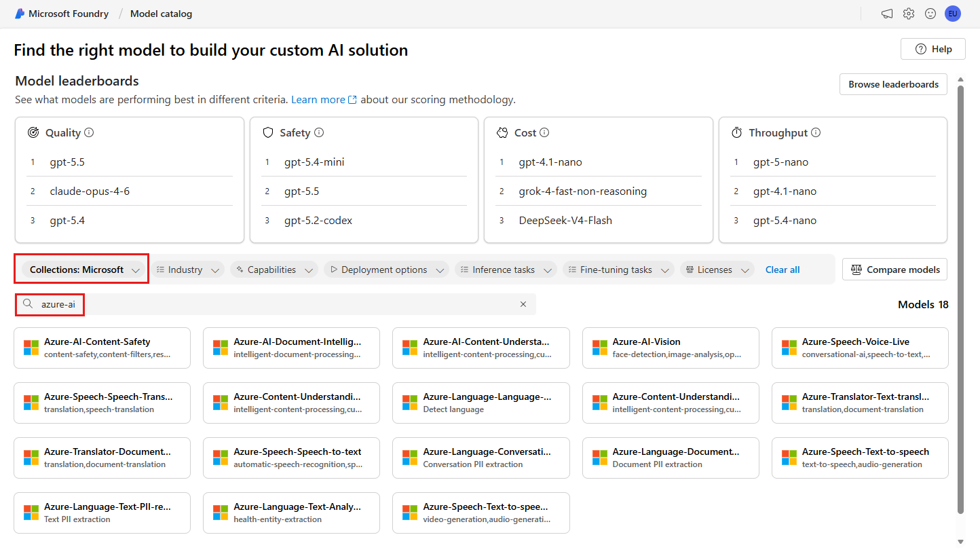The height and width of the screenshot is (554, 980).
Task: Open the Help button
Action: [933, 49]
